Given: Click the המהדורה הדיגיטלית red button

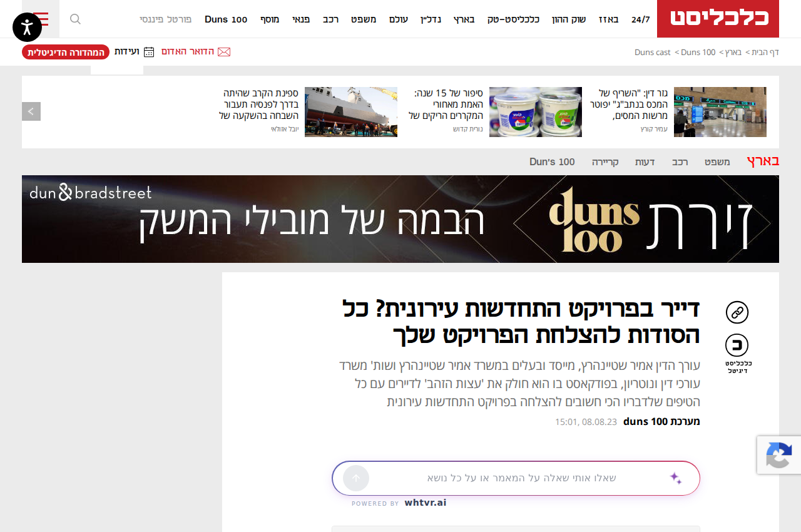Looking at the screenshot, I should pyautogui.click(x=66, y=52).
